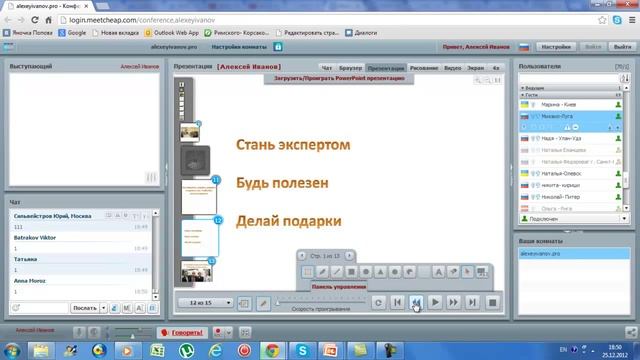The width and height of the screenshot is (640, 360).
Task: Click the record red dot button
Action: pyautogui.click(x=218, y=333)
